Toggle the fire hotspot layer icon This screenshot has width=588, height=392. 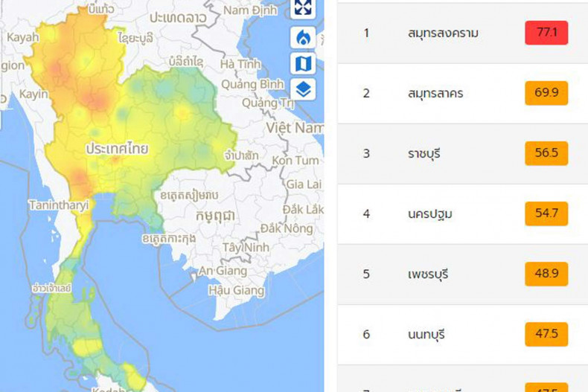[303, 37]
